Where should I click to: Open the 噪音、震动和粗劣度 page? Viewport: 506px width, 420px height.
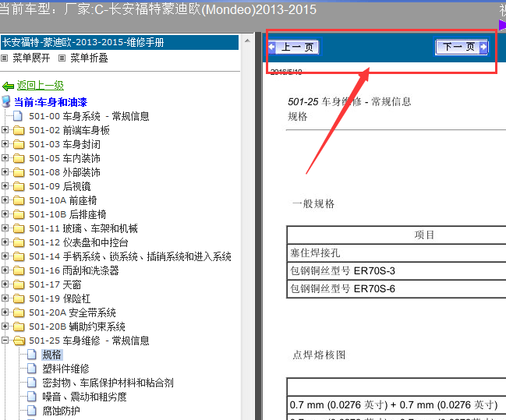coord(84,397)
